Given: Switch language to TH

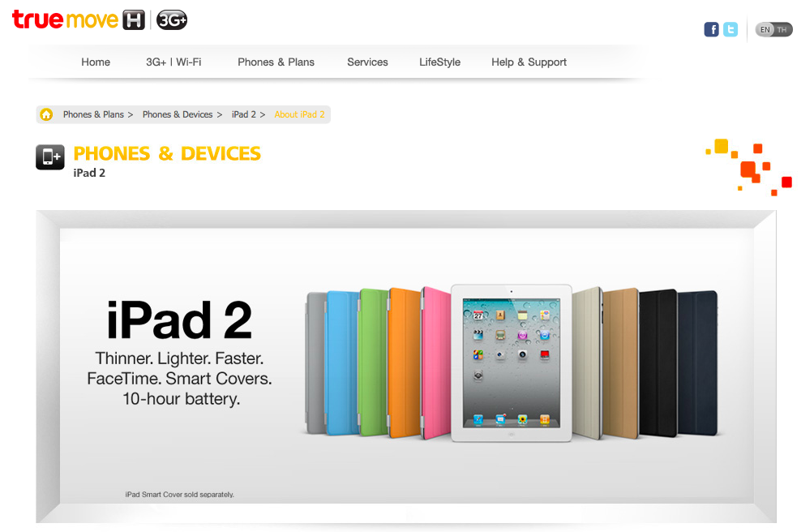Looking at the screenshot, I should pos(782,30).
